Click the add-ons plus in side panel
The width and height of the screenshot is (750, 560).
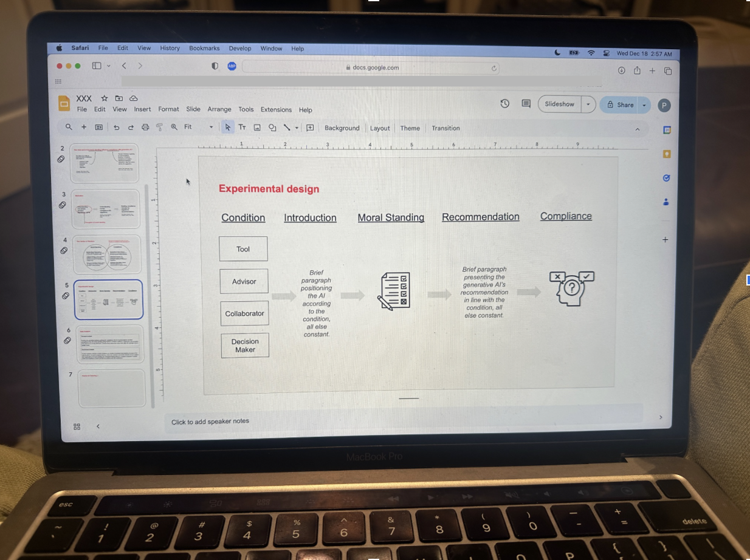point(665,240)
